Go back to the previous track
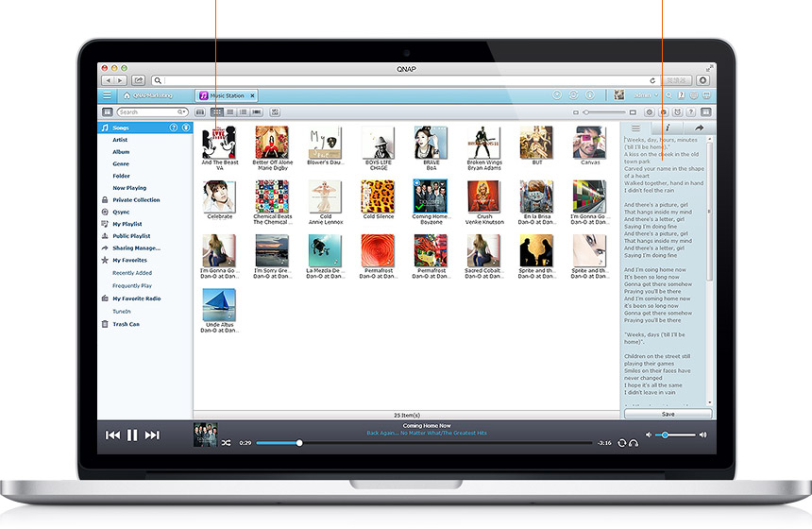 112,435
